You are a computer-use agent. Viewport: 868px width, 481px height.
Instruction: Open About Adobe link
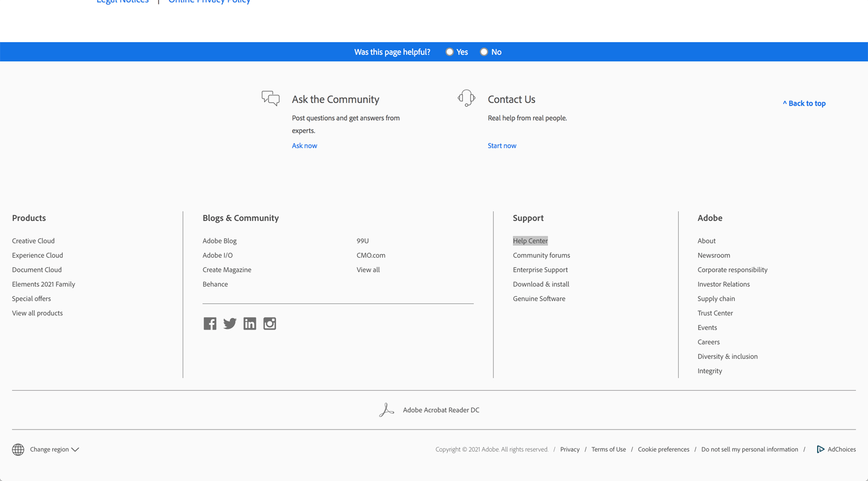707,241
